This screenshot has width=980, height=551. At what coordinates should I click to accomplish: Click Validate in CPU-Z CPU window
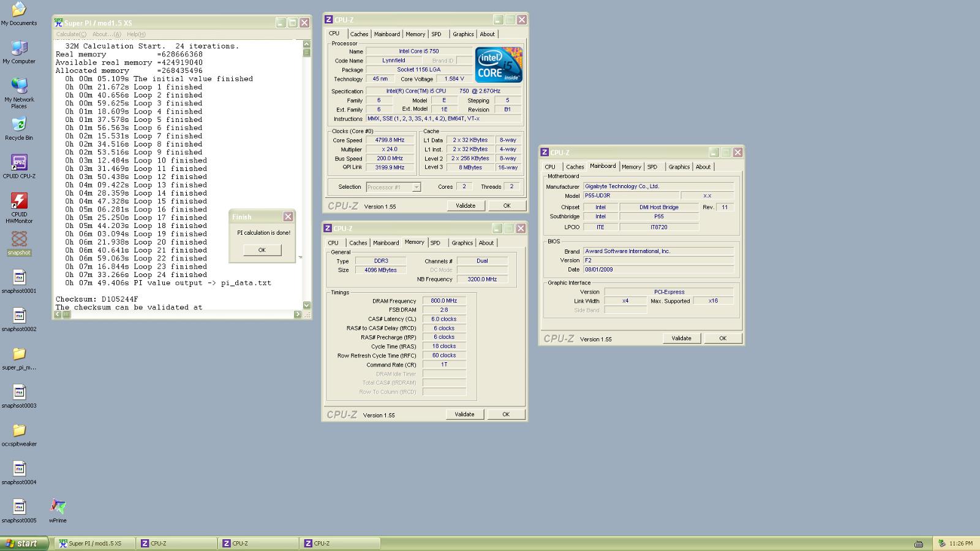click(x=466, y=206)
